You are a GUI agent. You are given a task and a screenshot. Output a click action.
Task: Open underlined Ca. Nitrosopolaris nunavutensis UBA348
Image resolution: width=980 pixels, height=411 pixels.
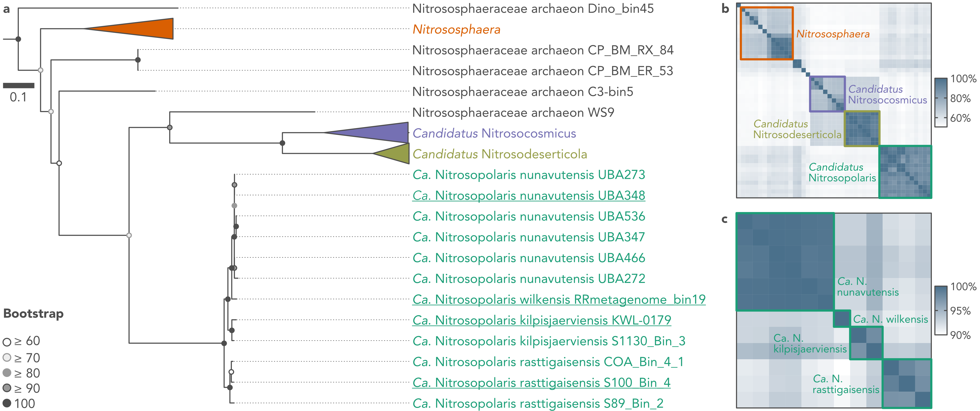coord(529,196)
